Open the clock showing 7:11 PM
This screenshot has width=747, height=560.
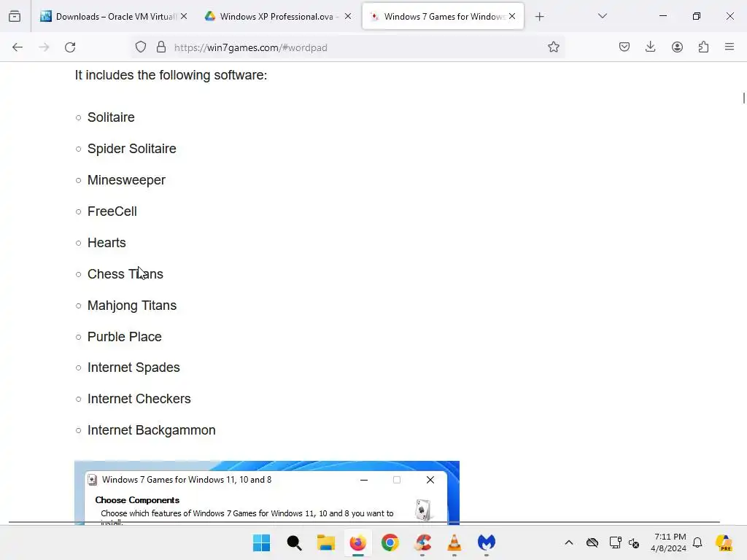[x=669, y=542]
